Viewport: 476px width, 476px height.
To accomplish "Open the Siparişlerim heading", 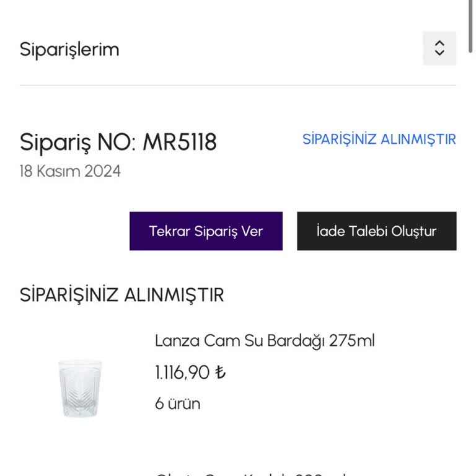I will coord(69,50).
